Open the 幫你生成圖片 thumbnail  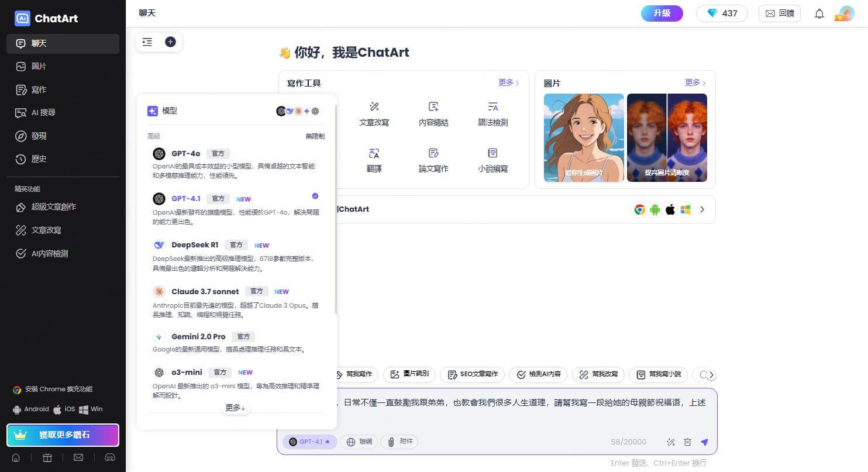point(584,137)
